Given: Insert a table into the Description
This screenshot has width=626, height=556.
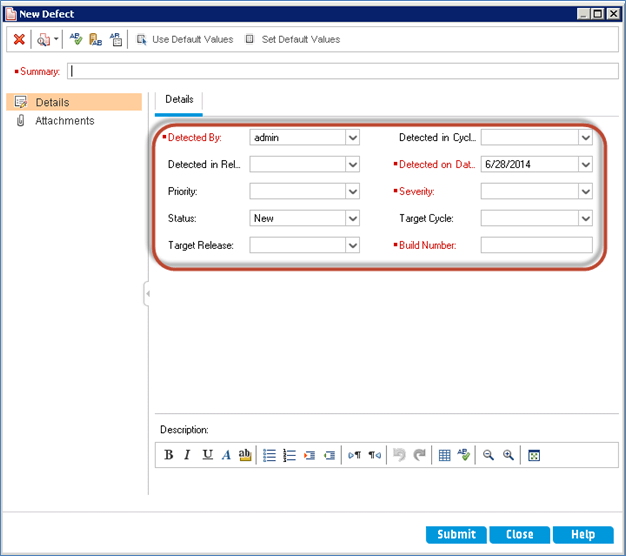Looking at the screenshot, I should point(444,455).
